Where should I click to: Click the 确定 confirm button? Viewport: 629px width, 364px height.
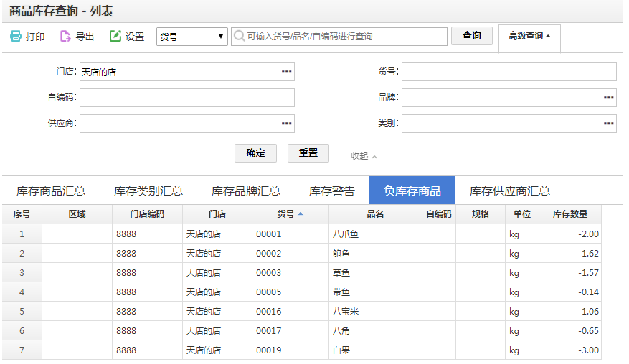256,153
